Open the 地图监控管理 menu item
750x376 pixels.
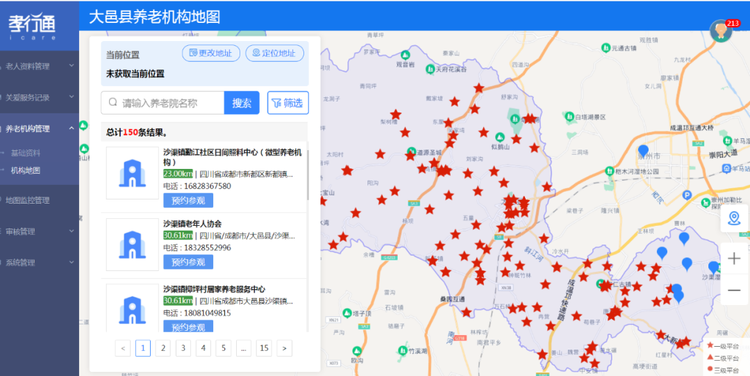(x=39, y=200)
